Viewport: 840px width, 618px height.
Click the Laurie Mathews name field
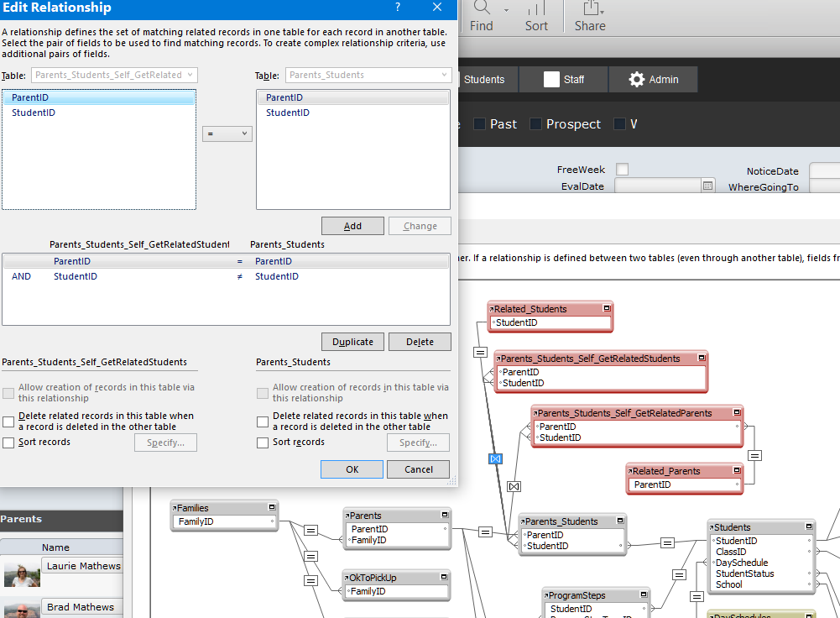coord(82,566)
